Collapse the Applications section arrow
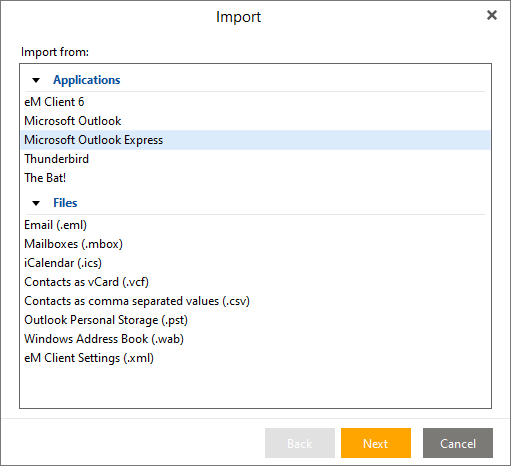This screenshot has width=511, height=466. click(x=36, y=80)
